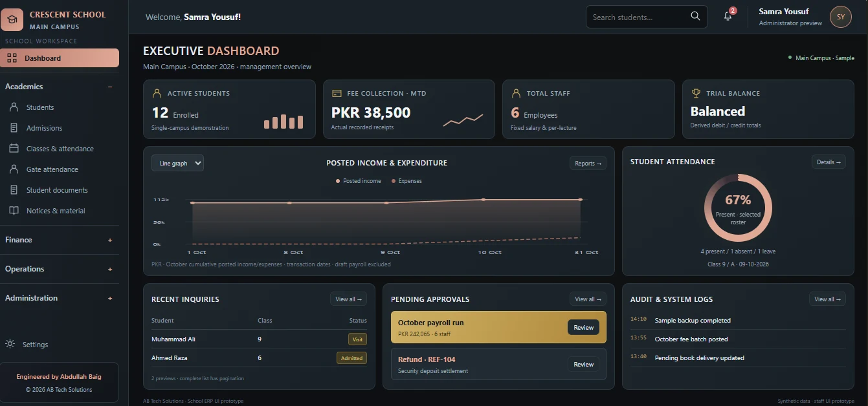
Task: Click the Admissions document icon
Action: pos(14,128)
